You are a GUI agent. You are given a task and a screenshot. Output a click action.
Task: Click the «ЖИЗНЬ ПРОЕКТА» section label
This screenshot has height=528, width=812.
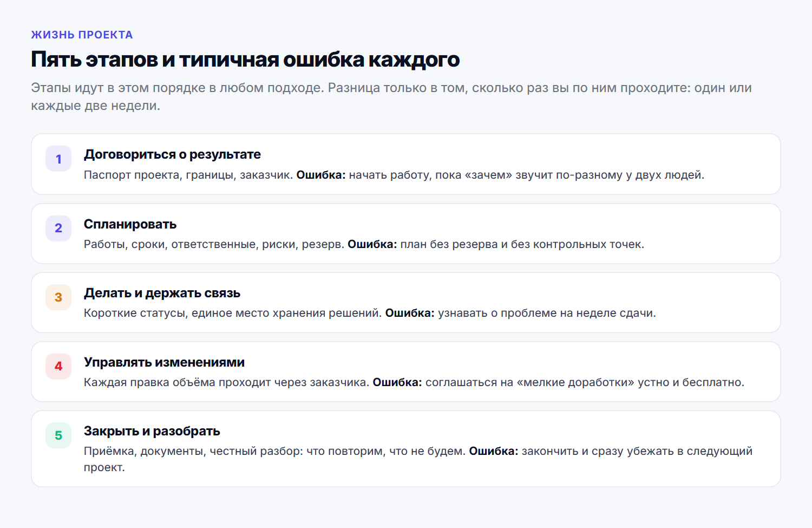(82, 35)
